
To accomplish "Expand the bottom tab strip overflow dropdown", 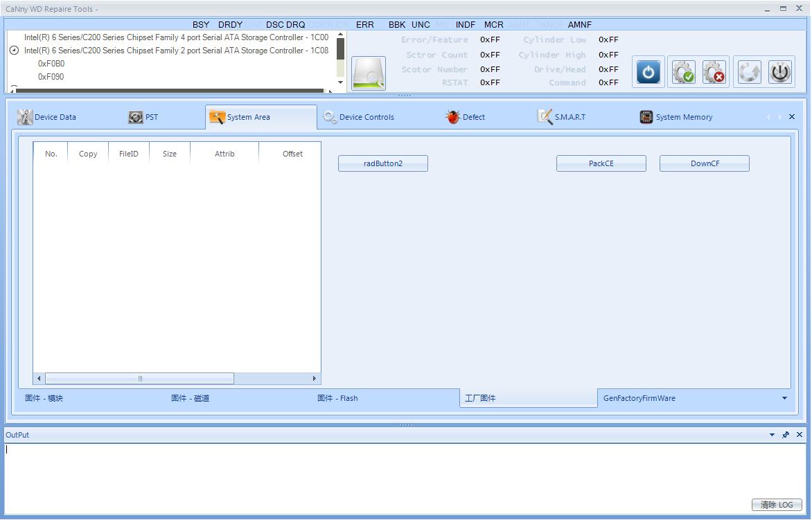I will pyautogui.click(x=784, y=398).
